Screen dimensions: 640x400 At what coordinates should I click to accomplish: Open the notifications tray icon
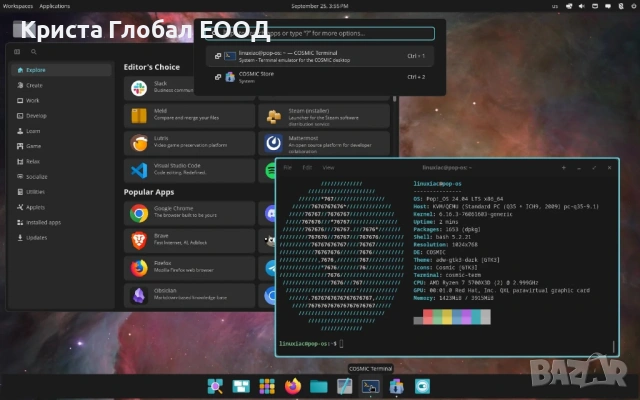coord(608,6)
